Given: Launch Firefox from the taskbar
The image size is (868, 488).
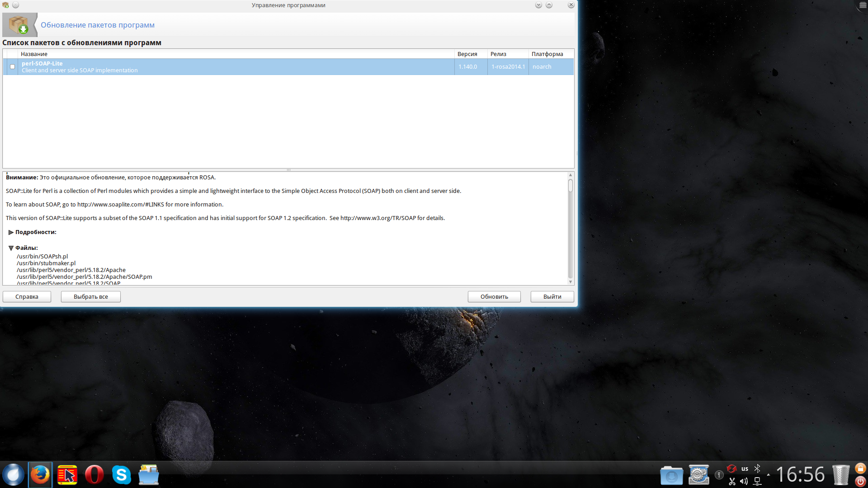Looking at the screenshot, I should click(x=40, y=475).
